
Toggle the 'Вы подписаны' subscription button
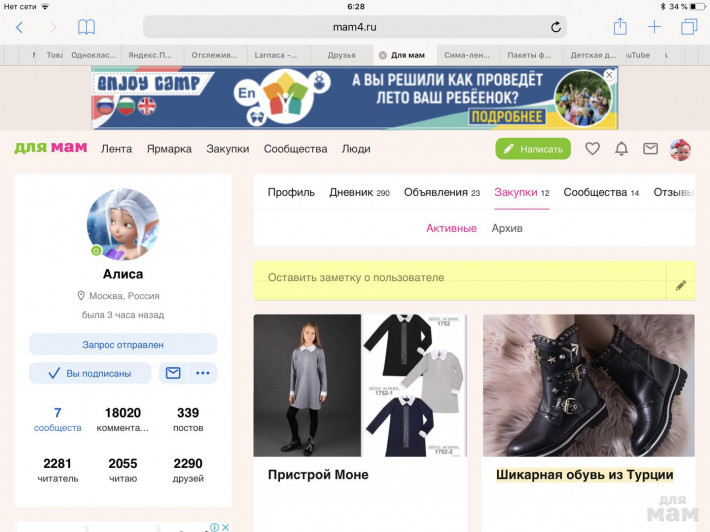[90, 373]
